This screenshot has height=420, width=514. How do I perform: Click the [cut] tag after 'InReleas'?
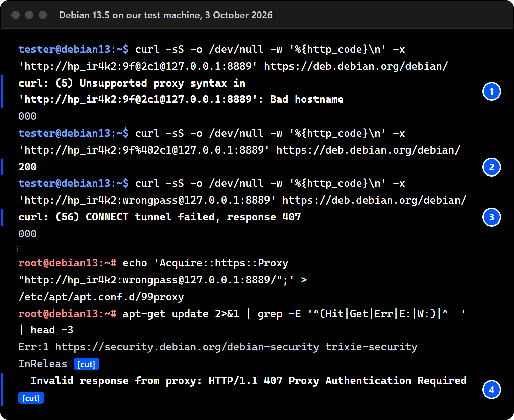pos(87,364)
